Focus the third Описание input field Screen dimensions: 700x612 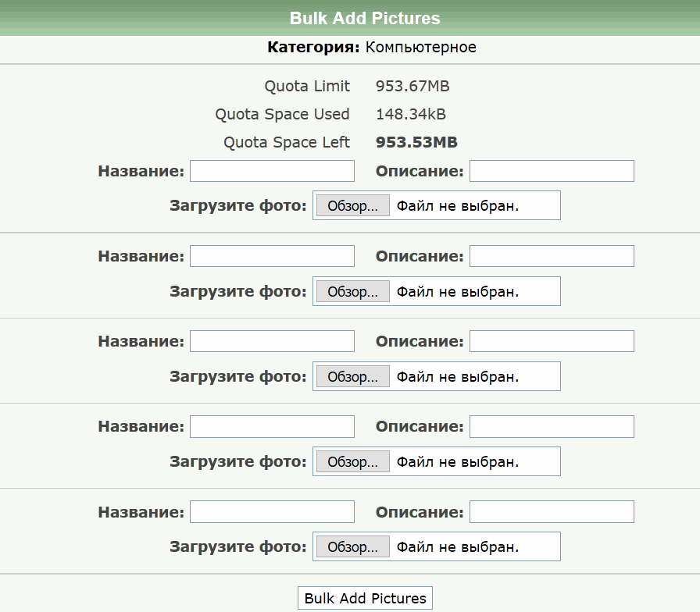[x=552, y=341]
